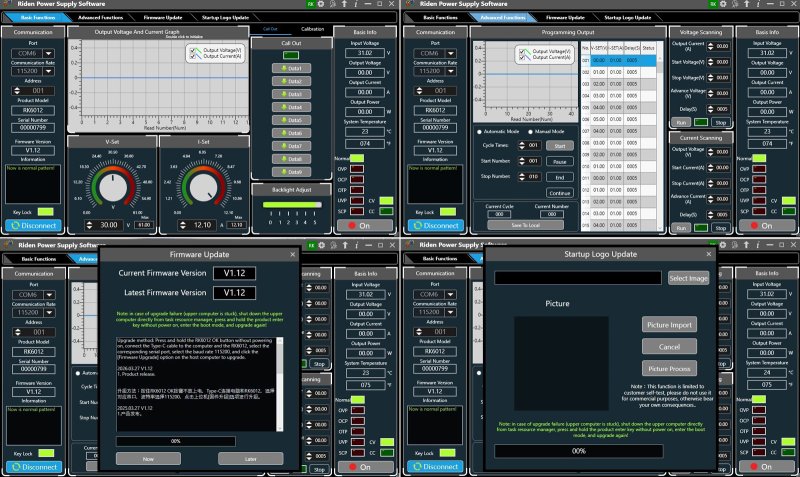Click Picture Process in Startup Logo Update dialog
The height and width of the screenshot is (477, 800).
pyautogui.click(x=669, y=368)
